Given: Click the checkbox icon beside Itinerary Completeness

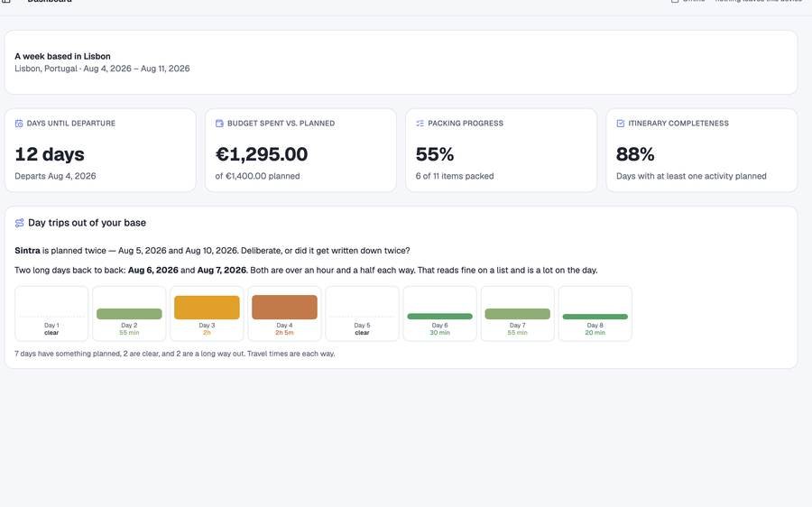Looking at the screenshot, I should 621,124.
